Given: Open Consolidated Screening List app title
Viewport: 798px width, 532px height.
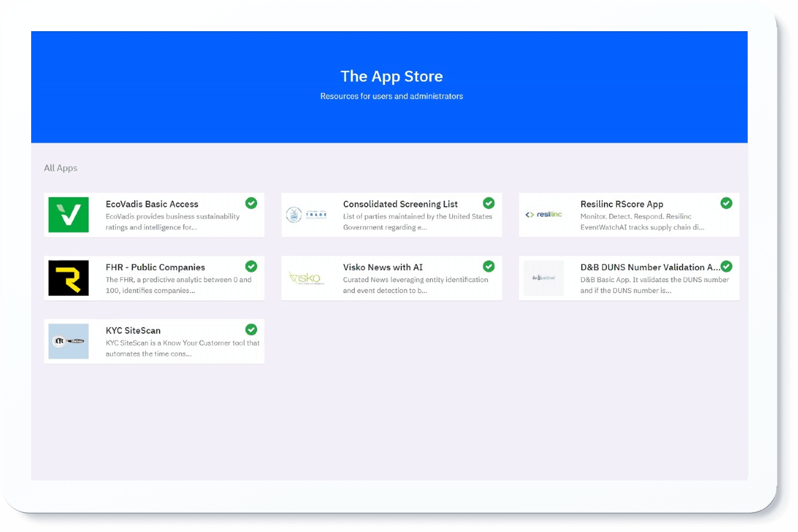Looking at the screenshot, I should (x=401, y=204).
